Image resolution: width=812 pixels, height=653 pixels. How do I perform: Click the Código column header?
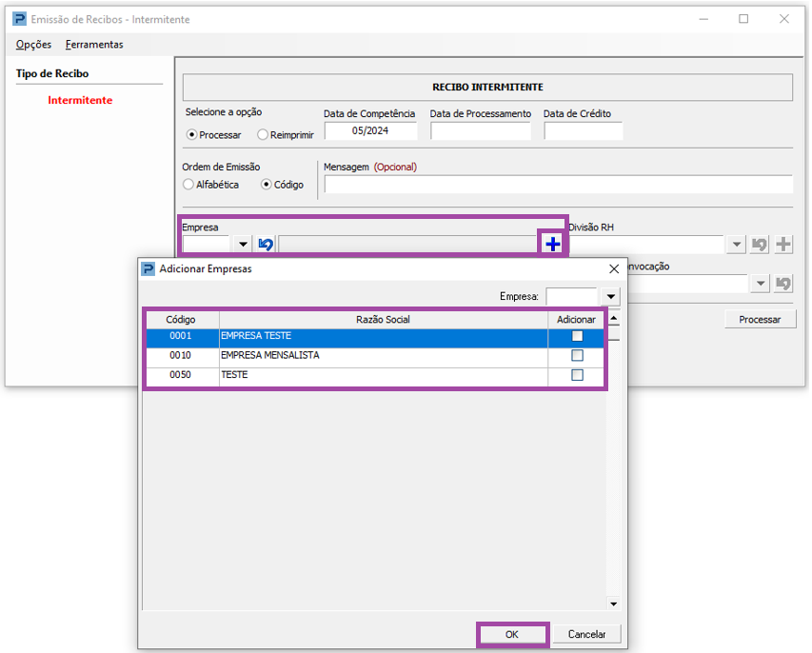click(x=181, y=320)
